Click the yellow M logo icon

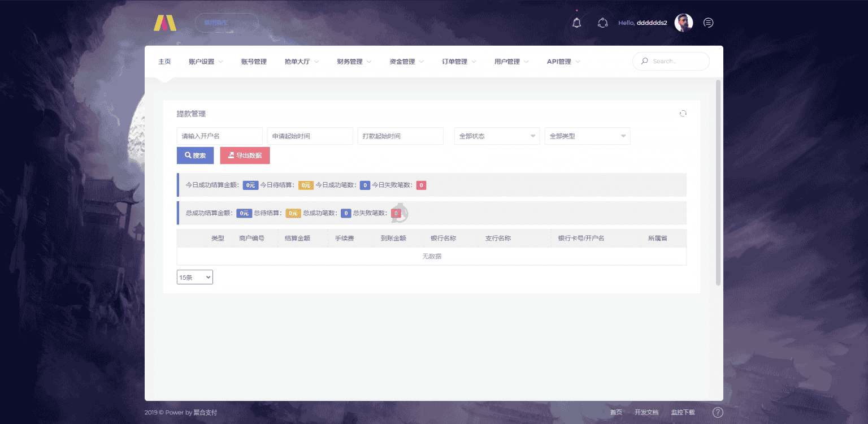(164, 23)
